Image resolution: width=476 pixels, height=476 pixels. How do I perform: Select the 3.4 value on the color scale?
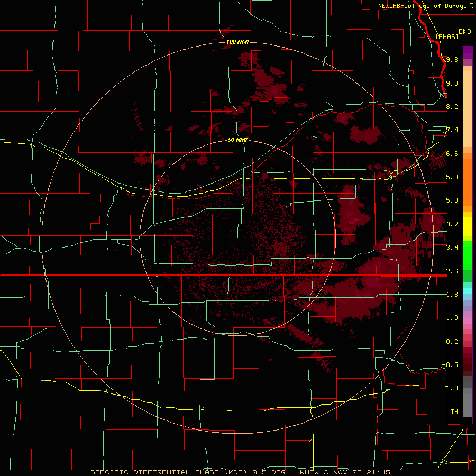(x=452, y=247)
